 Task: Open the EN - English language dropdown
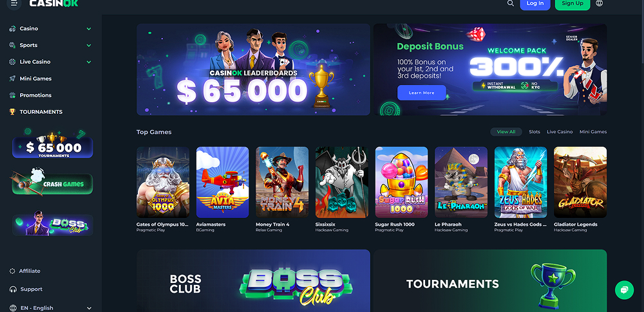[51, 308]
